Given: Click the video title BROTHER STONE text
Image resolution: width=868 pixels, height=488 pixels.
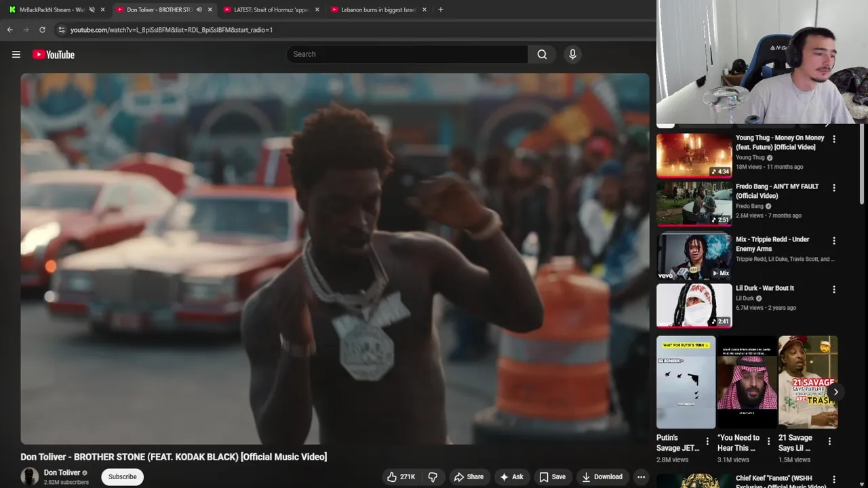Looking at the screenshot, I should [174, 457].
